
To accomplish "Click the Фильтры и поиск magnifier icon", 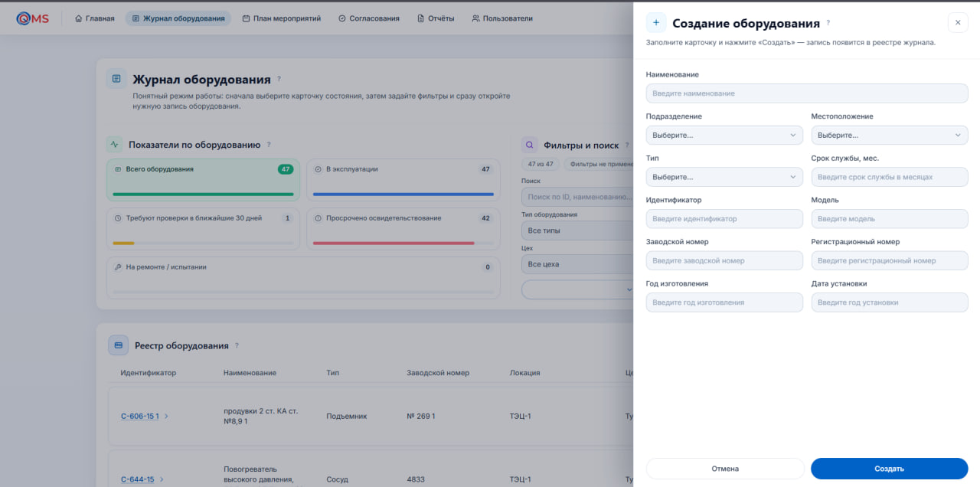I will click(529, 145).
